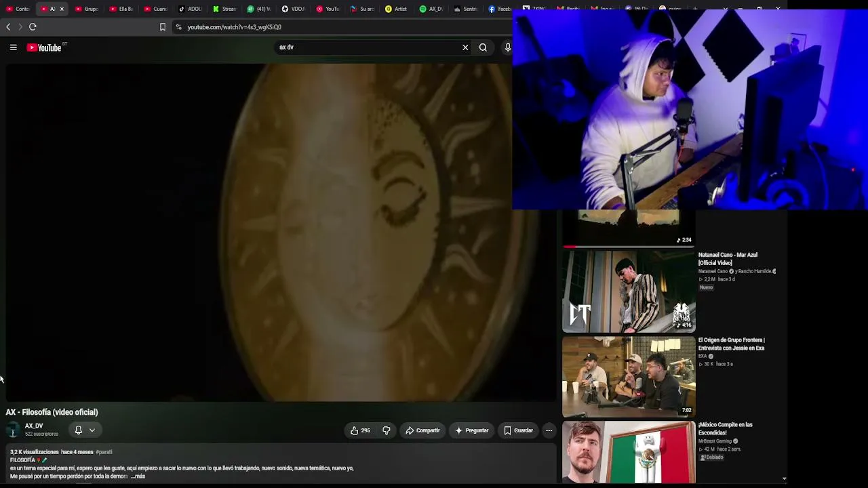Click the Compartir share button
This screenshot has width=868, height=488.
click(x=423, y=430)
